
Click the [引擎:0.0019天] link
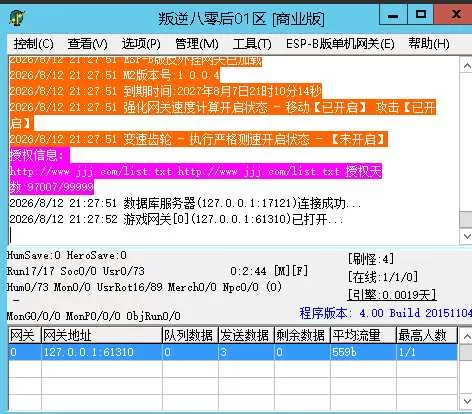tap(392, 295)
